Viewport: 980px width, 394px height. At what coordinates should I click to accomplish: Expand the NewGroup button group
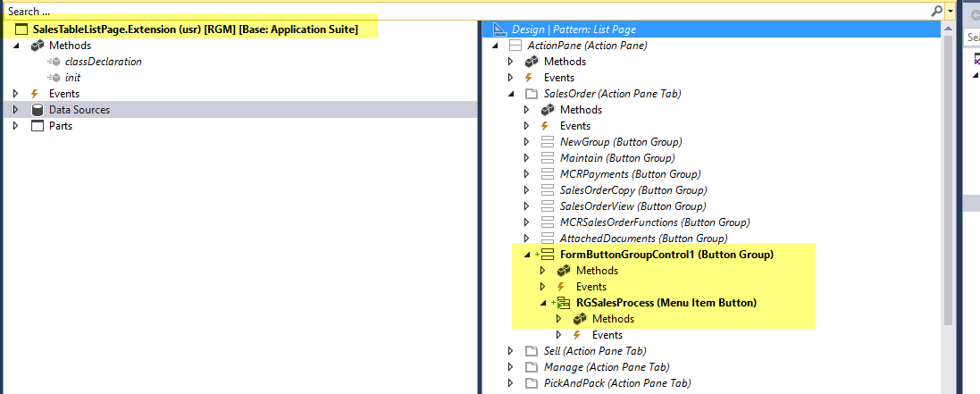click(x=527, y=142)
